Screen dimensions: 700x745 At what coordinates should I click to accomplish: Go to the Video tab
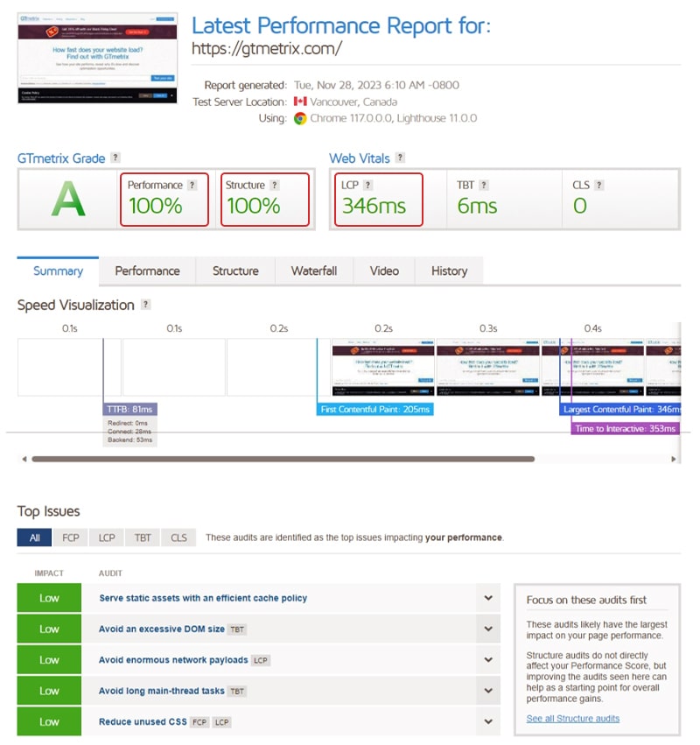[x=384, y=271]
